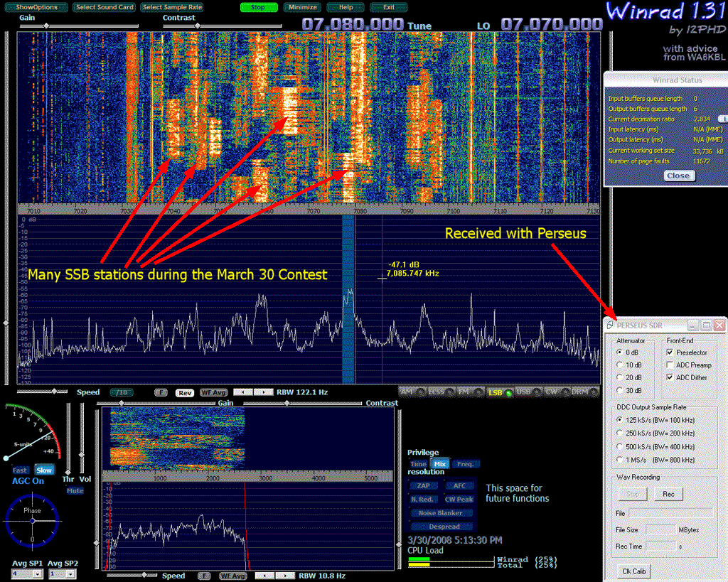Select USB demodulation mode

coord(528,392)
